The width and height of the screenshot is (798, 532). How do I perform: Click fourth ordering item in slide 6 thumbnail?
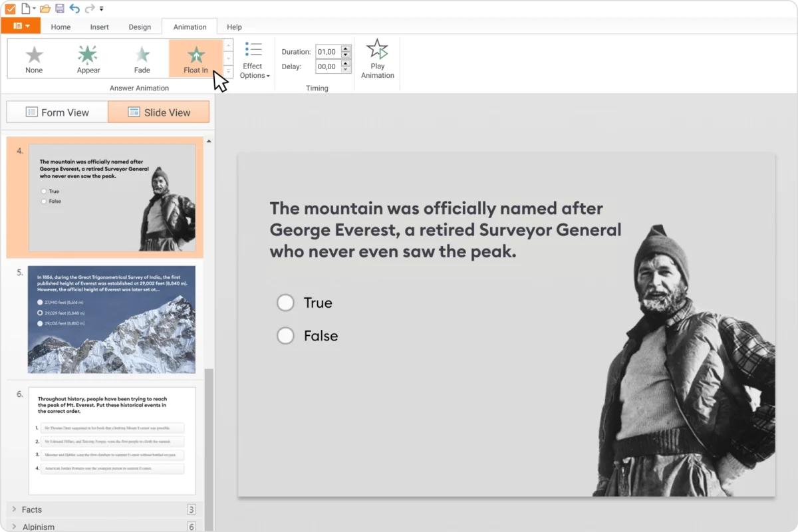[x=111, y=468]
